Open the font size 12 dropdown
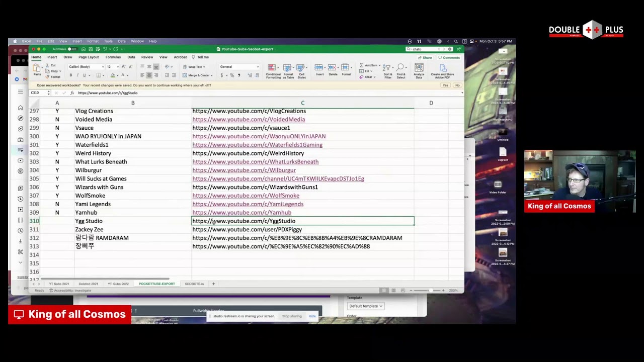Viewport: 644px width, 362px height. coord(117,67)
